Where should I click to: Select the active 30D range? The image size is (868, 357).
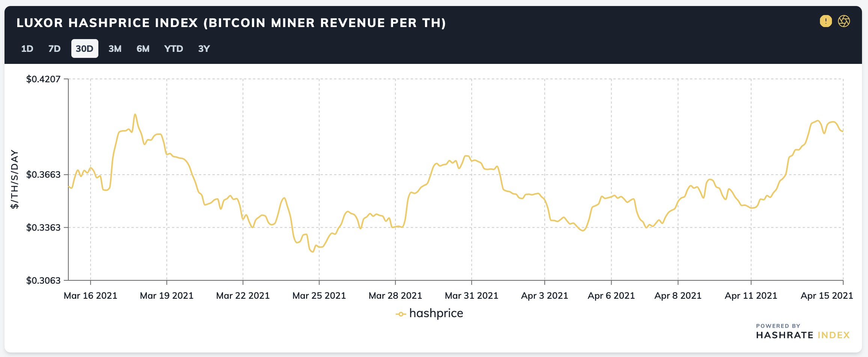[x=85, y=48]
